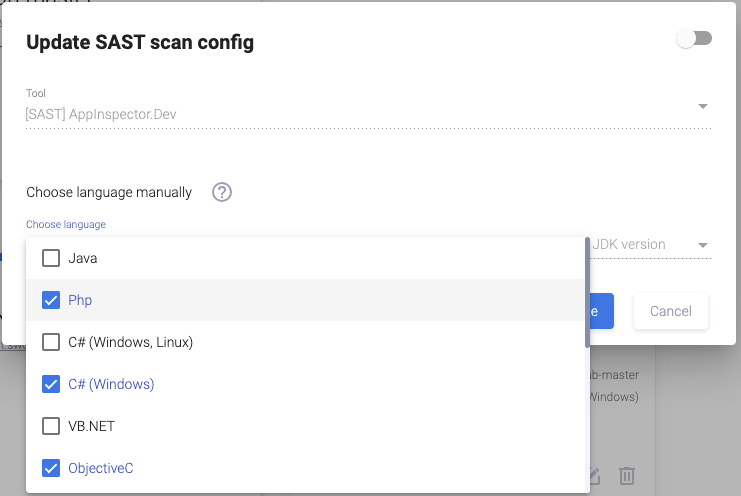Toggle the switch in dialog header

tap(694, 39)
